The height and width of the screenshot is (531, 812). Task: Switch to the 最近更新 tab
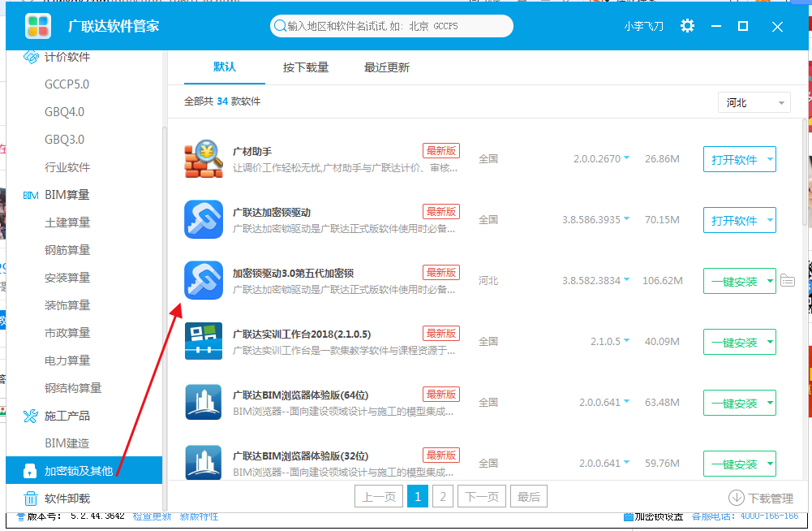click(x=386, y=67)
